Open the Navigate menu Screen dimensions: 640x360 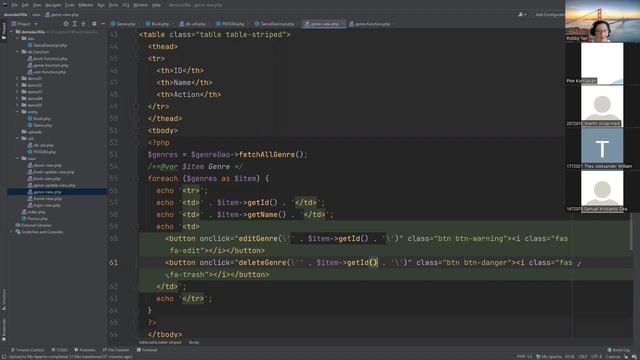point(53,5)
